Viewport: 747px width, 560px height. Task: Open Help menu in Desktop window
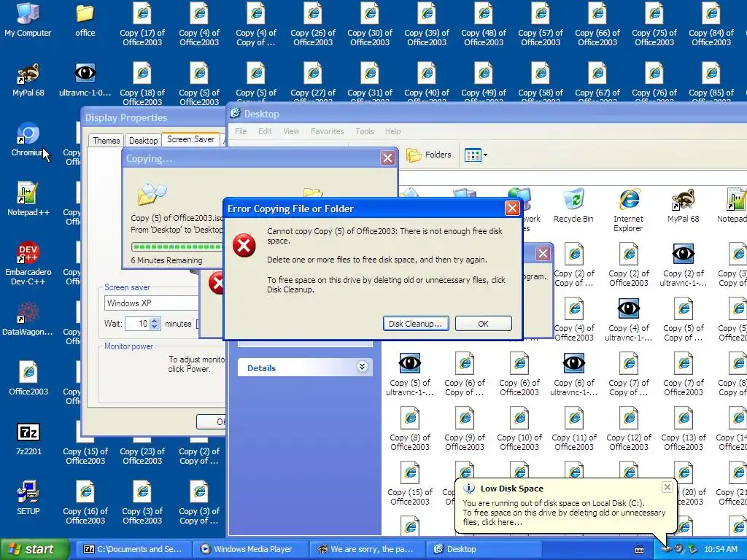[392, 131]
